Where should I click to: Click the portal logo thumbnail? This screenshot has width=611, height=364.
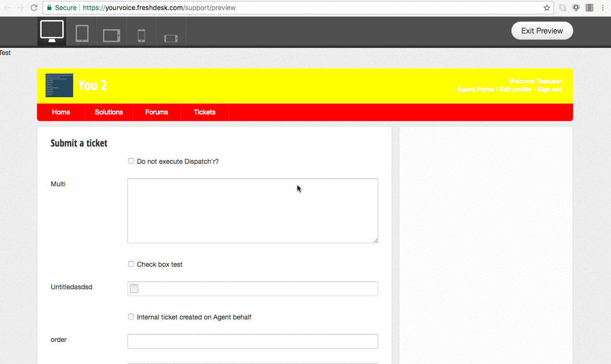[x=59, y=85]
